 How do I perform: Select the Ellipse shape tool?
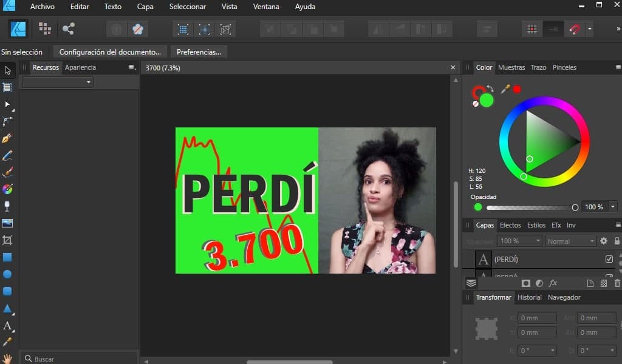pyautogui.click(x=7, y=274)
